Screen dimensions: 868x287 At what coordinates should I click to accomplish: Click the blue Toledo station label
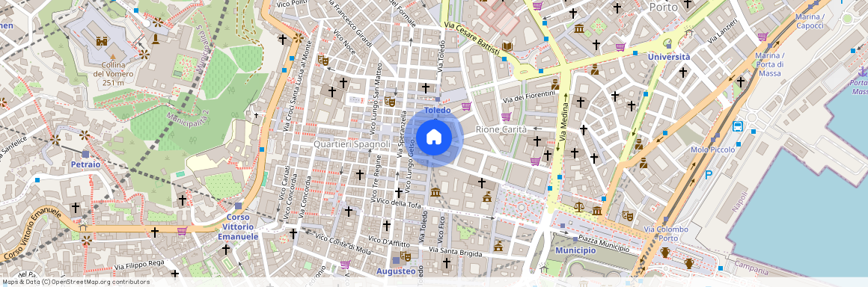pyautogui.click(x=437, y=110)
